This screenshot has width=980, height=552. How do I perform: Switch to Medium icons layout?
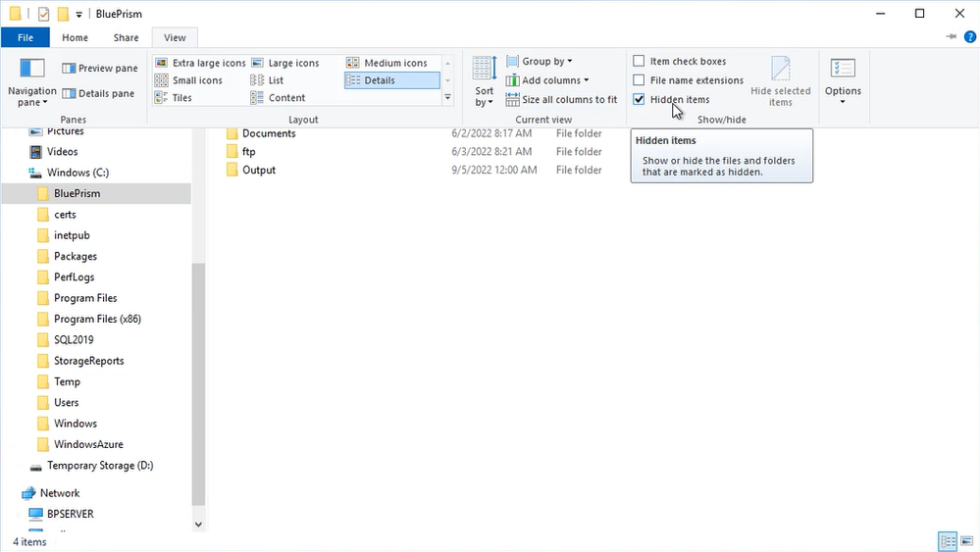[387, 63]
